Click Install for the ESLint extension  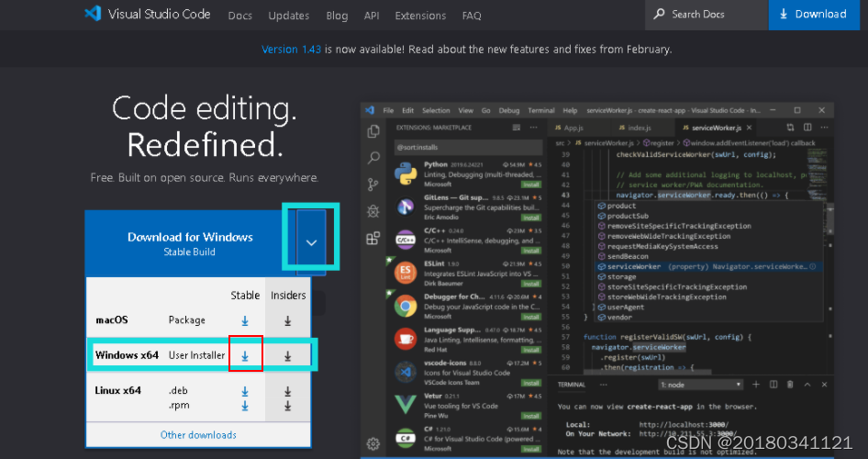point(531,284)
